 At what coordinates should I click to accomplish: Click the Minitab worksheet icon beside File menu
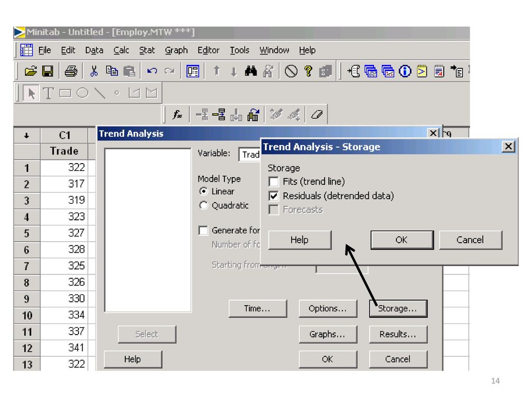pyautogui.click(x=26, y=50)
